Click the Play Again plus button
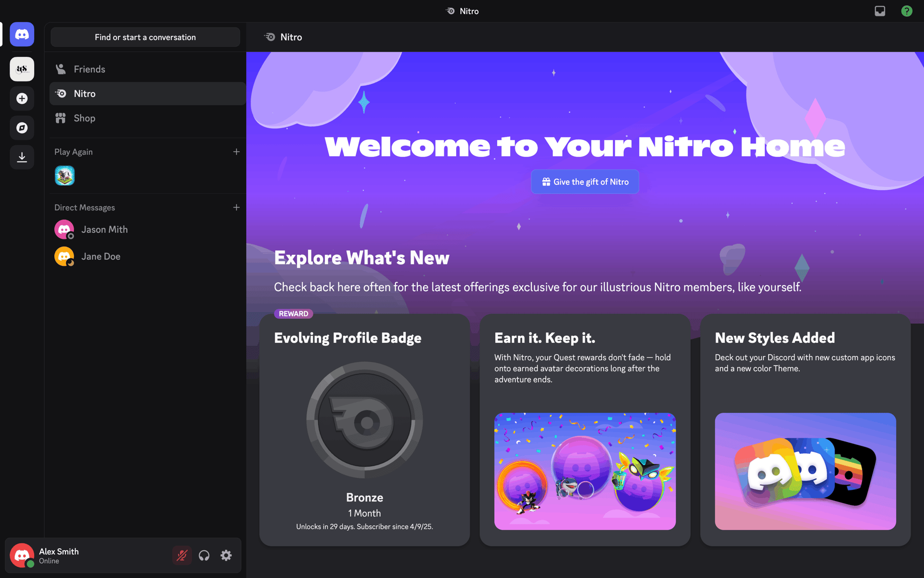The image size is (924, 578). click(x=236, y=152)
